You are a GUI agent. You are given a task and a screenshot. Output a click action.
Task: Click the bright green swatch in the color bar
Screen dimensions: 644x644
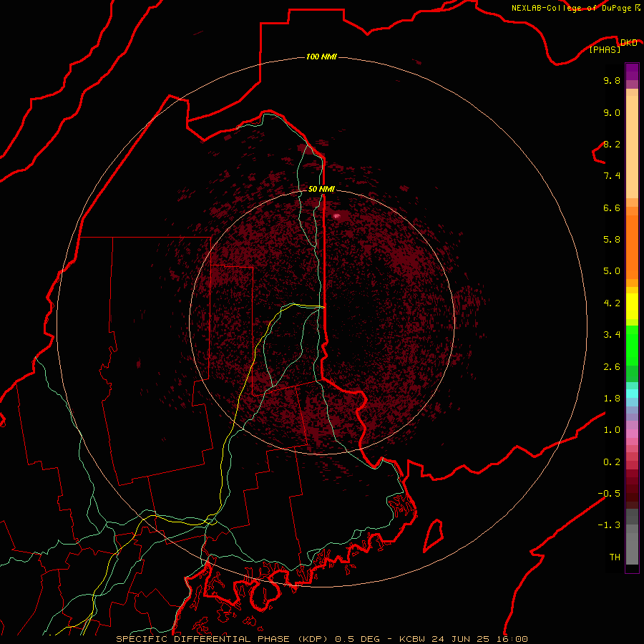click(632, 345)
